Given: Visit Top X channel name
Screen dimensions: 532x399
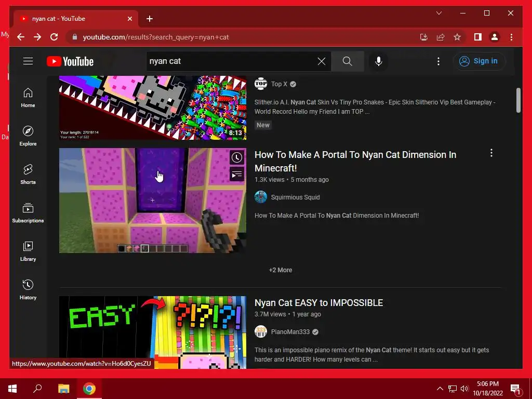Looking at the screenshot, I should (279, 84).
